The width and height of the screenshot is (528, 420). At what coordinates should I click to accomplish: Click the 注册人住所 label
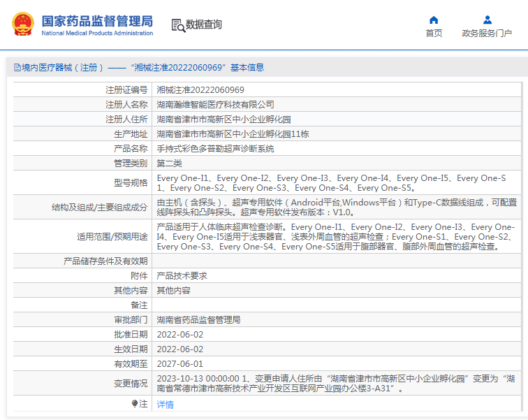point(126,120)
